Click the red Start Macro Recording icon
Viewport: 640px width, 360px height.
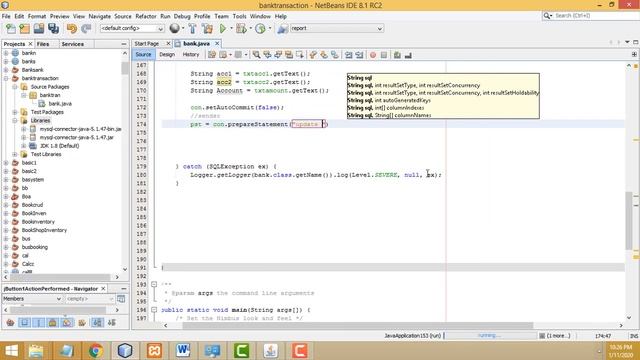coord(373,55)
